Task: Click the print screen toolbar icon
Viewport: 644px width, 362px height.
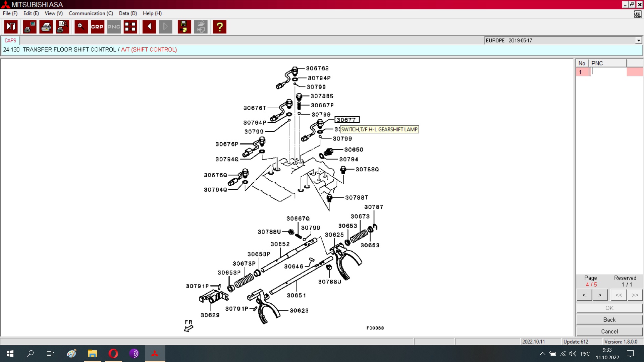Action: pos(30,27)
